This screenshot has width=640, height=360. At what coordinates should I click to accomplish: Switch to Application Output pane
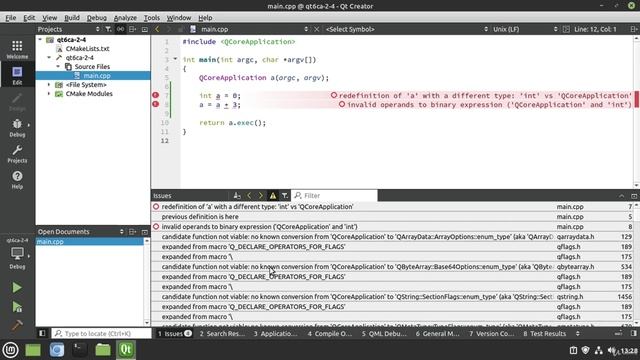pyautogui.click(x=276, y=333)
